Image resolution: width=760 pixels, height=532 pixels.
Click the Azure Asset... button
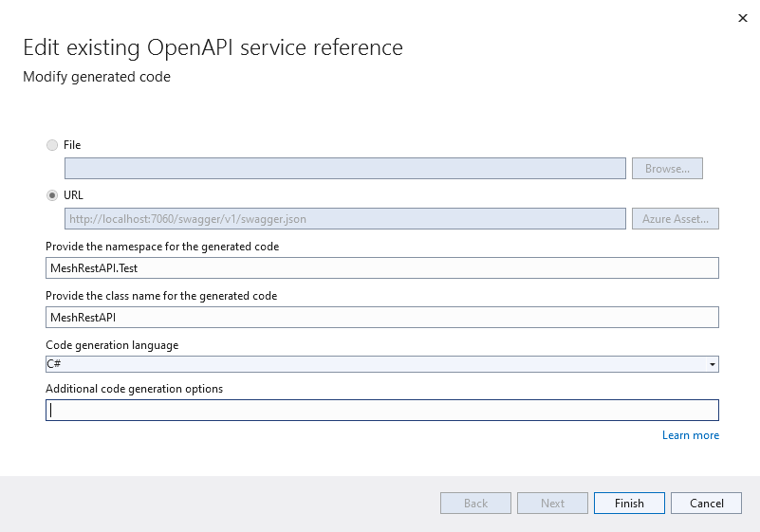pos(676,218)
